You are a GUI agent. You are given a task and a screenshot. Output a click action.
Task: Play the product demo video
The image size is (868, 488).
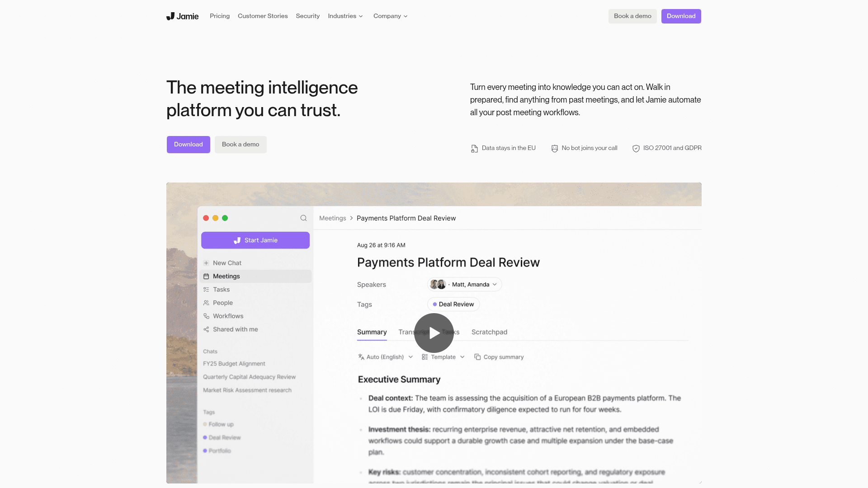(x=434, y=333)
